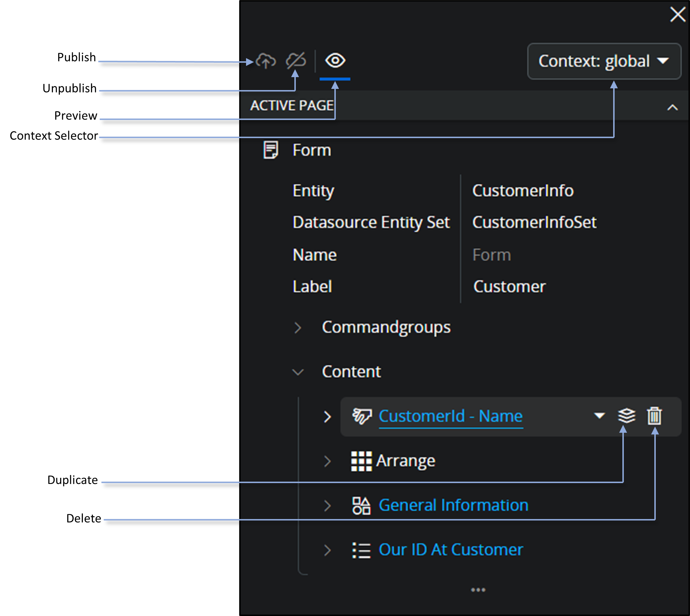Click the Label field value Customer
This screenshot has width=690, height=616.
tap(509, 287)
